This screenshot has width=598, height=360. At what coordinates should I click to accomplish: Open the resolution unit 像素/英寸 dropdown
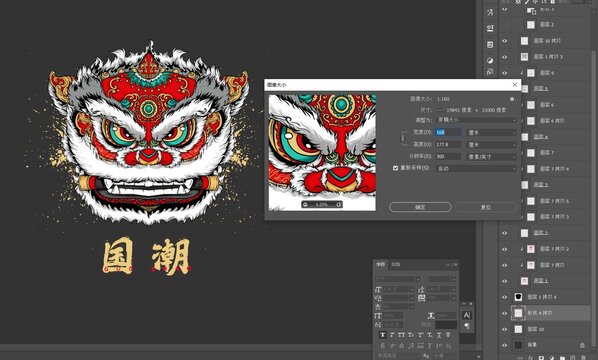click(x=492, y=156)
